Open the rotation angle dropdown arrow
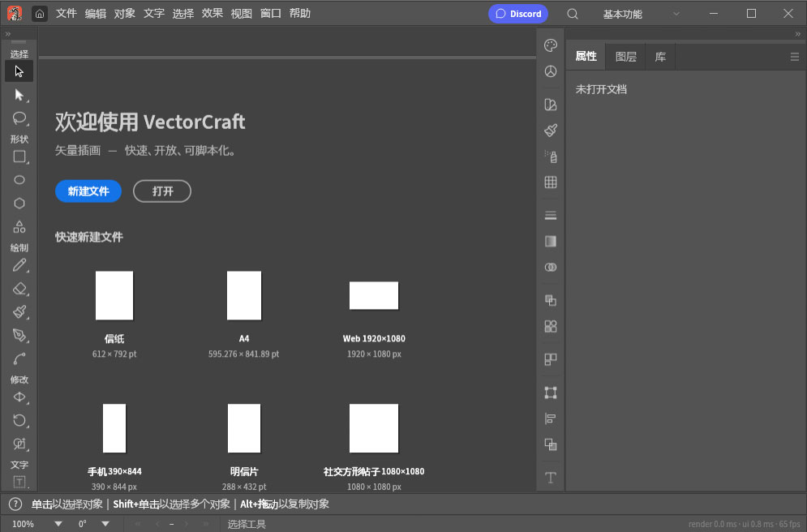The width and height of the screenshot is (807, 532). (x=105, y=524)
